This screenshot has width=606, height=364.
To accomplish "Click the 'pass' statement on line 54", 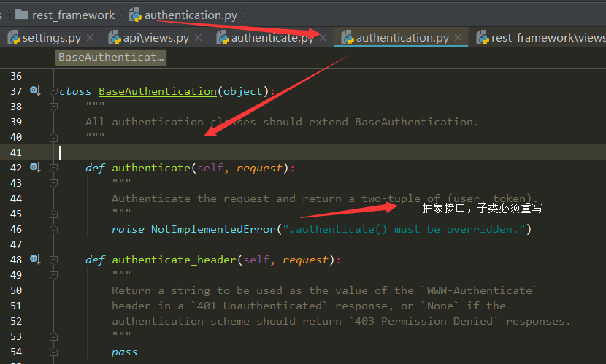I will tap(124, 352).
